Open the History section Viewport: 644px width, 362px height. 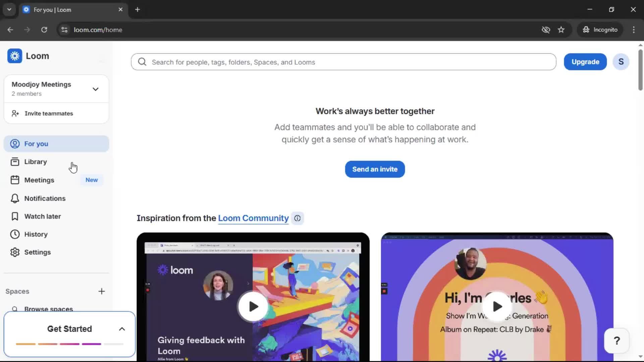click(x=36, y=234)
